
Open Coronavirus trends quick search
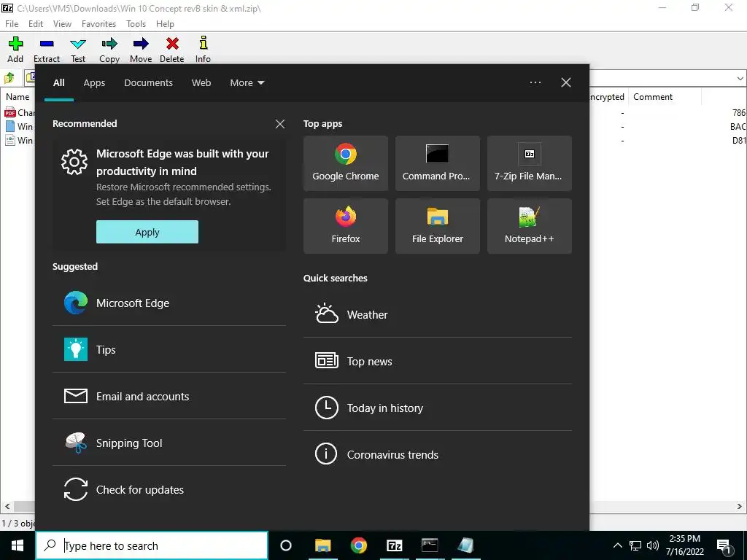click(438, 454)
